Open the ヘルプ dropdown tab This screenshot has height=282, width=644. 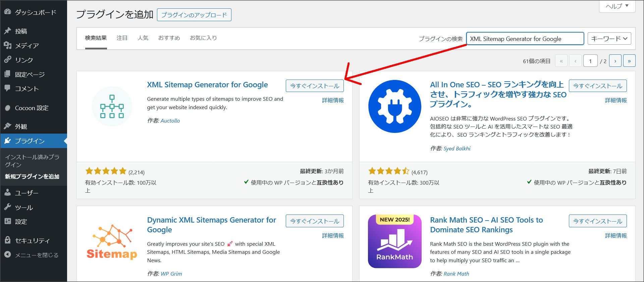pyautogui.click(x=617, y=6)
